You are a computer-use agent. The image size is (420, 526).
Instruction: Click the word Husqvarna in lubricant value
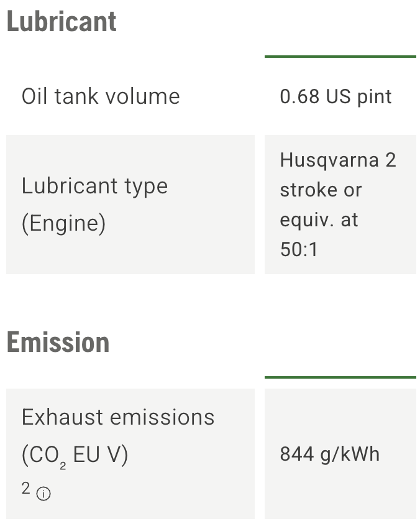[329, 160]
